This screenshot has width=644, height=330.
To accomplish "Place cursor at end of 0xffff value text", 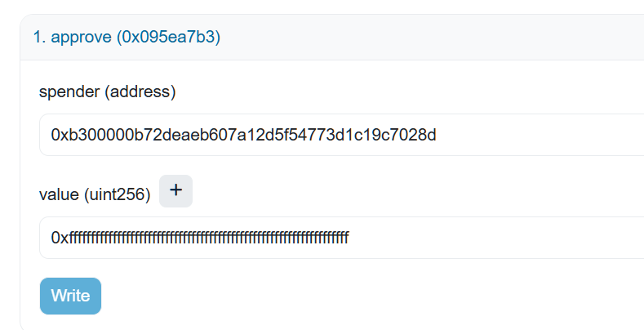I will click(349, 238).
